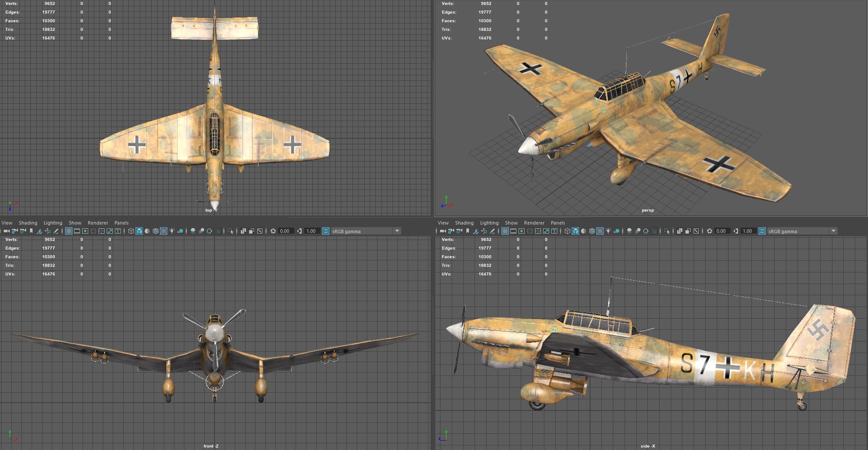Click Grease Pencil icon in front view toolbar

(56, 231)
